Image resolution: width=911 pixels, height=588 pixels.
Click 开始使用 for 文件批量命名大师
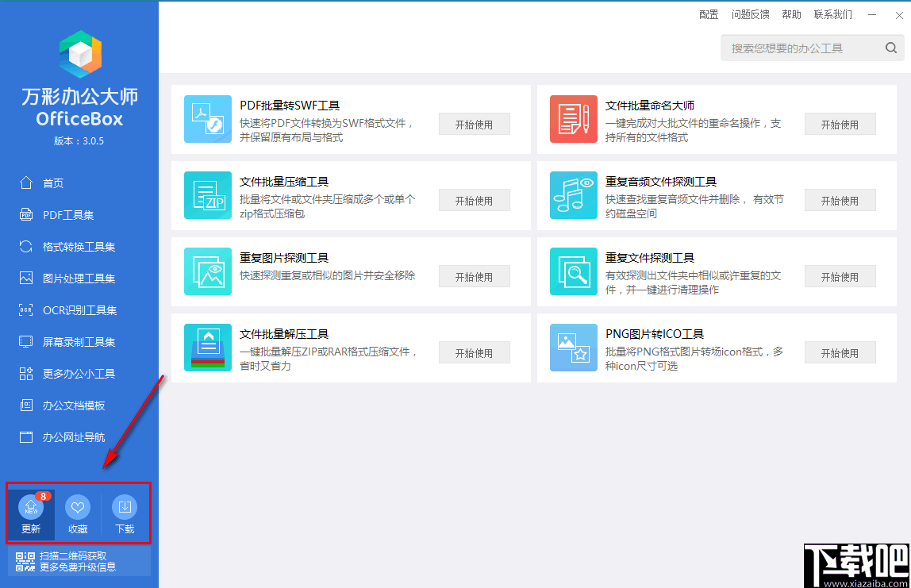click(x=840, y=124)
